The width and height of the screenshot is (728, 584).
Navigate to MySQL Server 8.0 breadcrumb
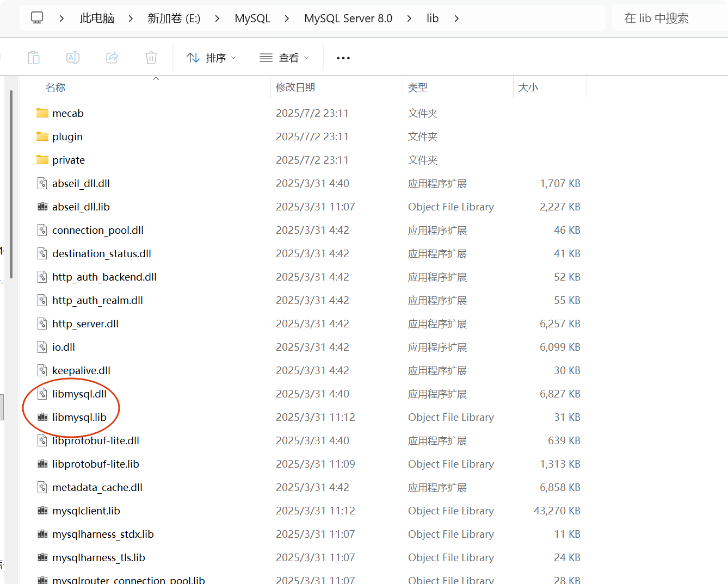(x=348, y=18)
